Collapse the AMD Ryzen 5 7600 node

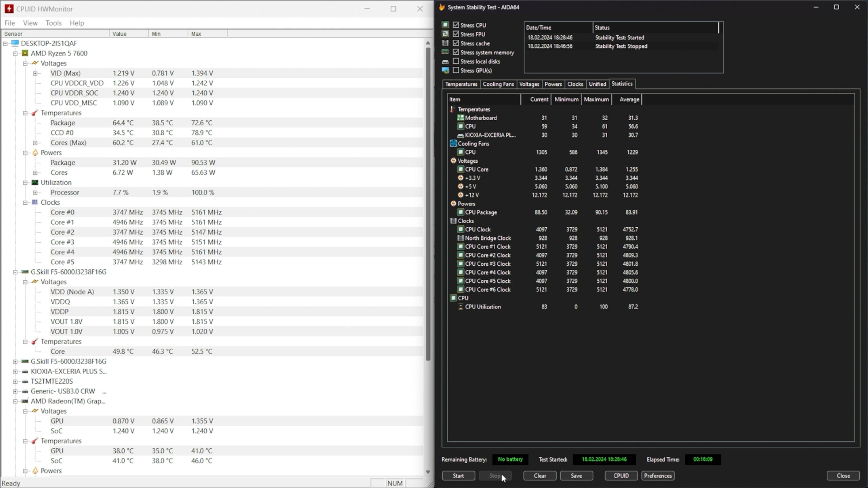tap(15, 54)
